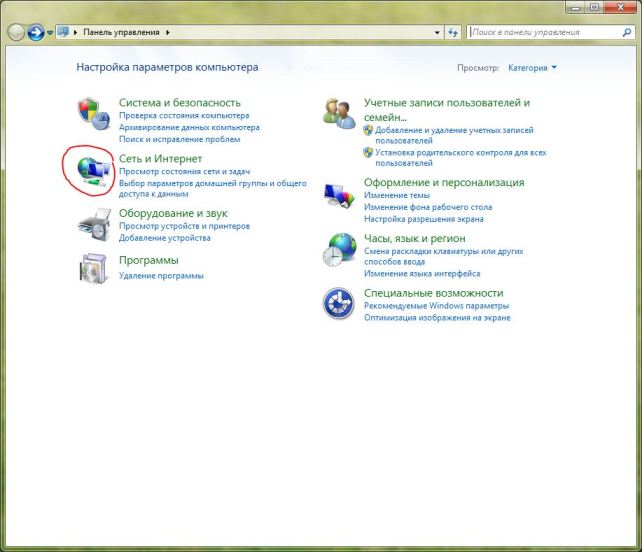Open the Clock, Language and Region globe-clock icon

point(339,250)
